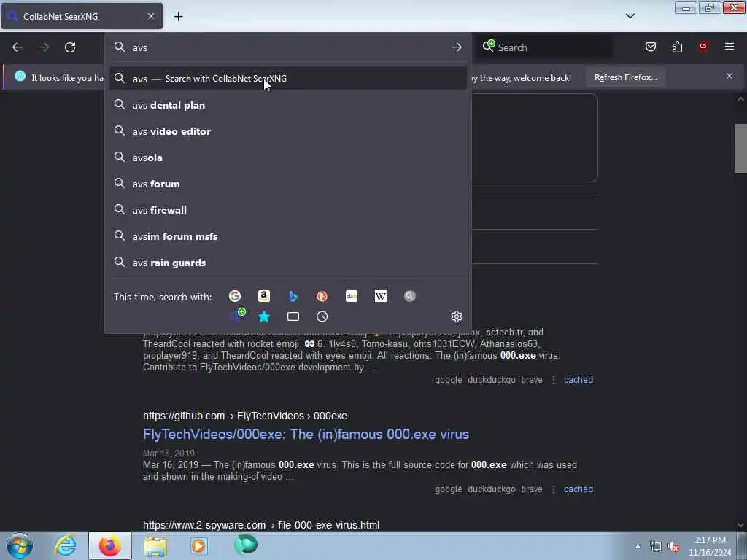Search this time with Wikipedia
747x560 pixels.
(x=381, y=296)
